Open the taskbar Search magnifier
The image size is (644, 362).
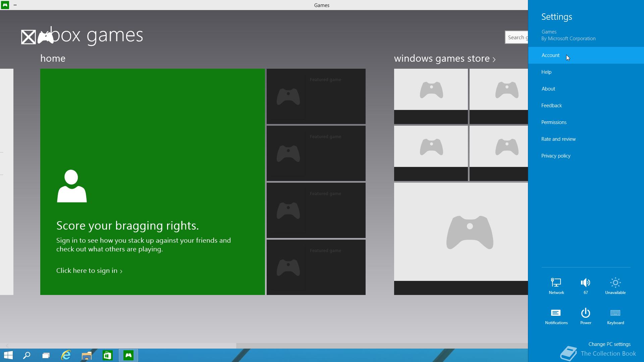point(26,355)
